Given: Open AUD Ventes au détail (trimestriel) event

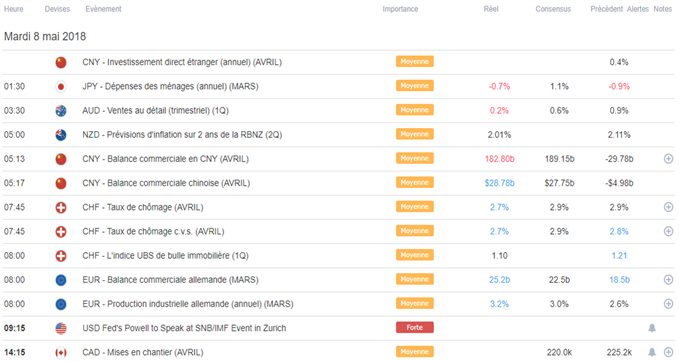Looking at the screenshot, I should (155, 110).
